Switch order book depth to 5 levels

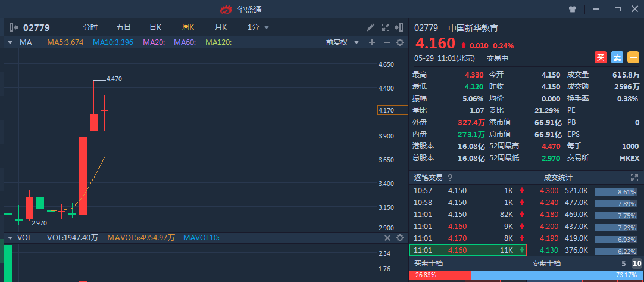[624, 264]
